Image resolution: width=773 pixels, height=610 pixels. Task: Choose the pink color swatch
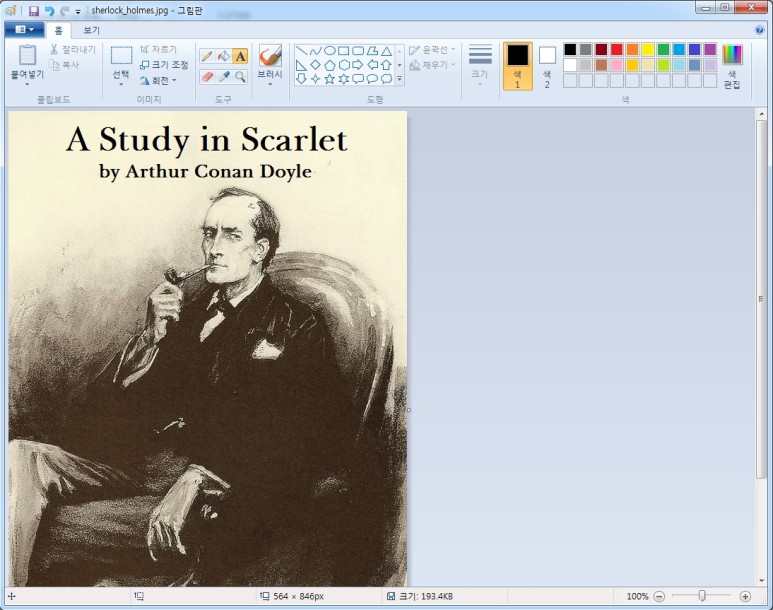[617, 65]
